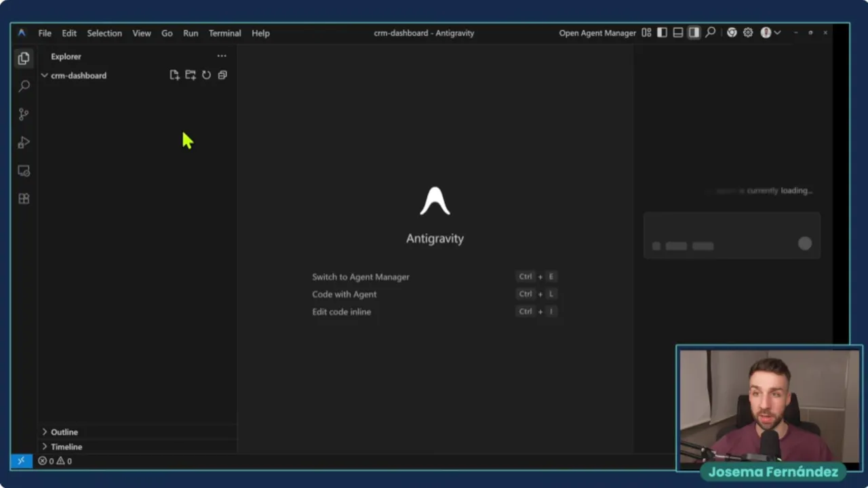Screen dimensions: 868x488
Task: Open the View menu
Action: tap(142, 33)
